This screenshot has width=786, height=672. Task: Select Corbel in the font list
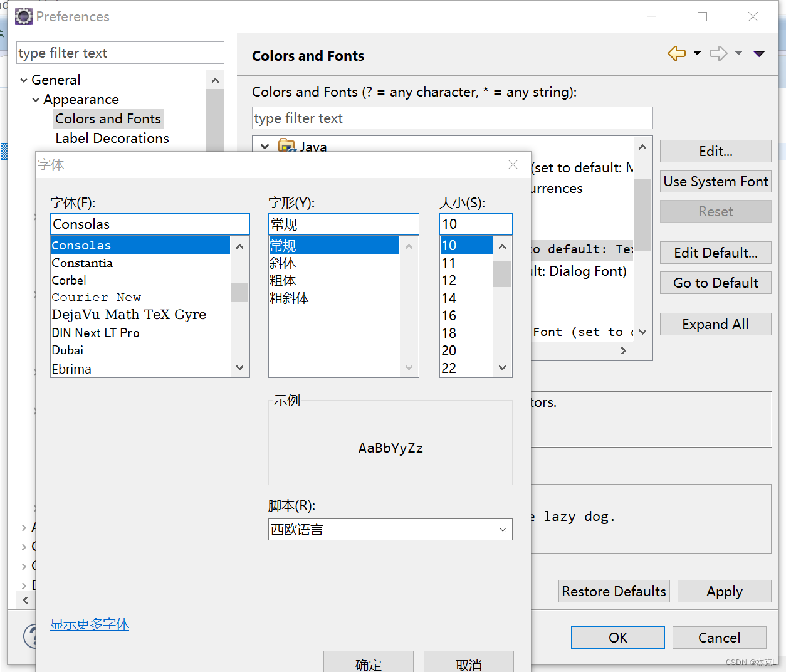(69, 280)
